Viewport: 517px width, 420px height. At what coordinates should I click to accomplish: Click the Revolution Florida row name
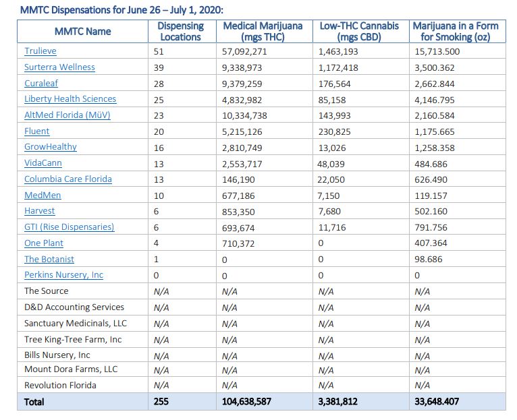[60, 386]
